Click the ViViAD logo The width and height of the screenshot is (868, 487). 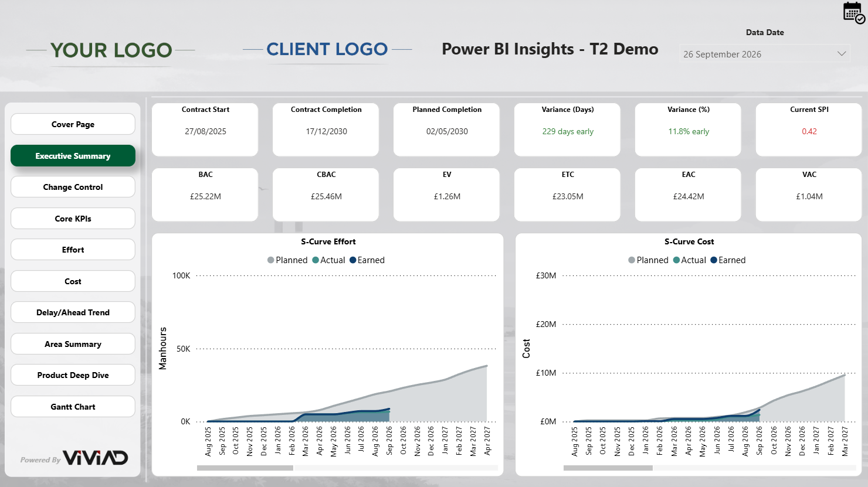(x=95, y=458)
